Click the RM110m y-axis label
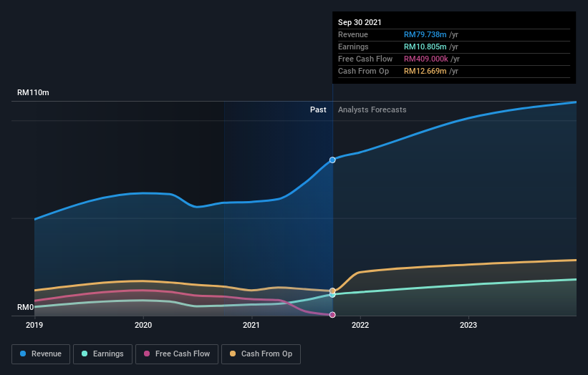 (x=33, y=92)
